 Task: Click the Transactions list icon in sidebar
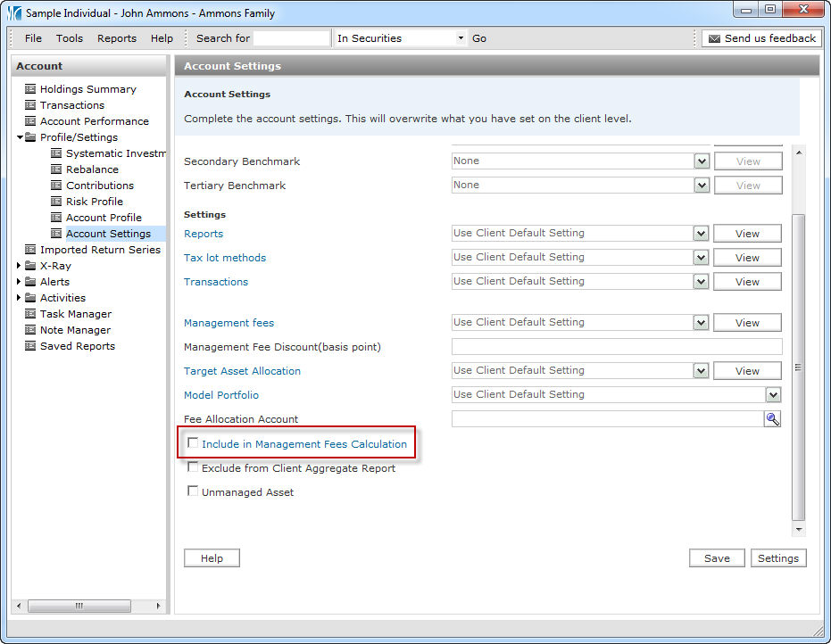coord(30,105)
